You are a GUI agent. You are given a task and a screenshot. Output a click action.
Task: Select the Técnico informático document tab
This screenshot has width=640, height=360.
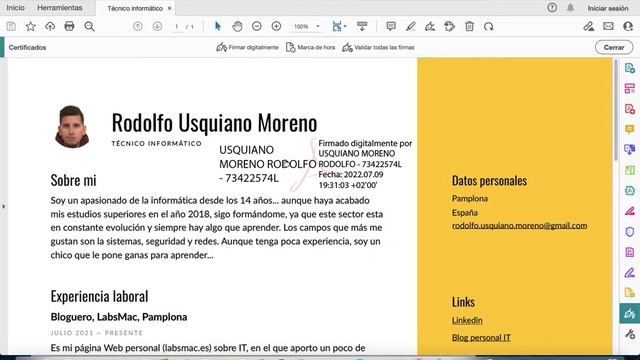point(135,8)
